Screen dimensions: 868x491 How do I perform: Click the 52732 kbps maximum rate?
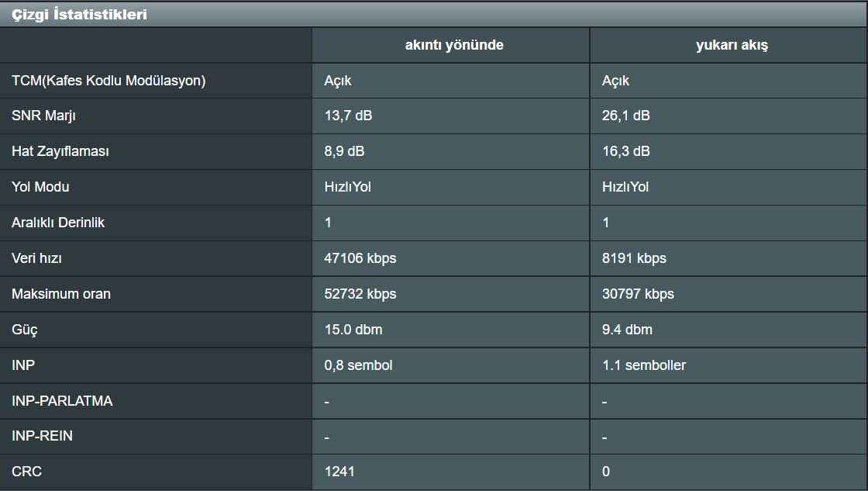pos(360,294)
